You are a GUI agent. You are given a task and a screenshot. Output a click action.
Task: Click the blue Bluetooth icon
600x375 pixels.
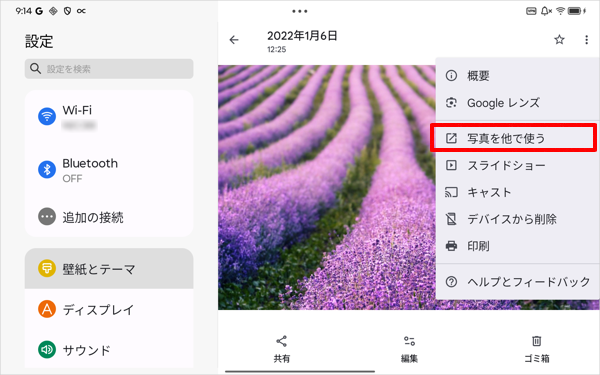(47, 169)
